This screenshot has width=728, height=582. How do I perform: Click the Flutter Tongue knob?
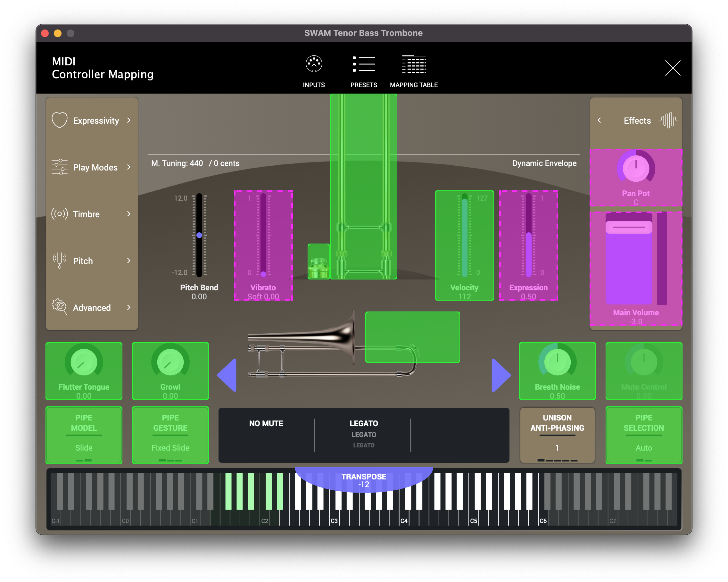[84, 362]
